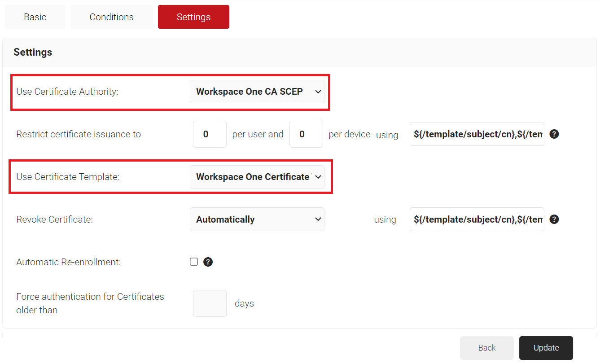
Task: Open the Revoke Certificate dropdown
Action: click(x=257, y=219)
